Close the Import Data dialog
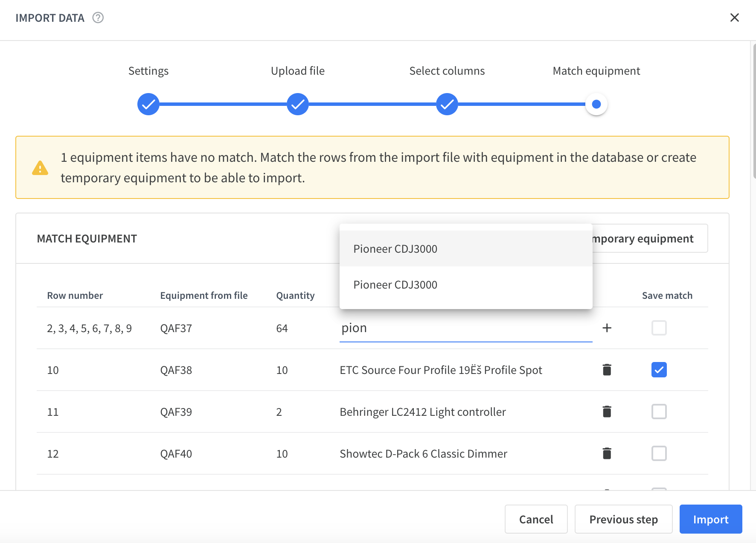 pos(734,18)
